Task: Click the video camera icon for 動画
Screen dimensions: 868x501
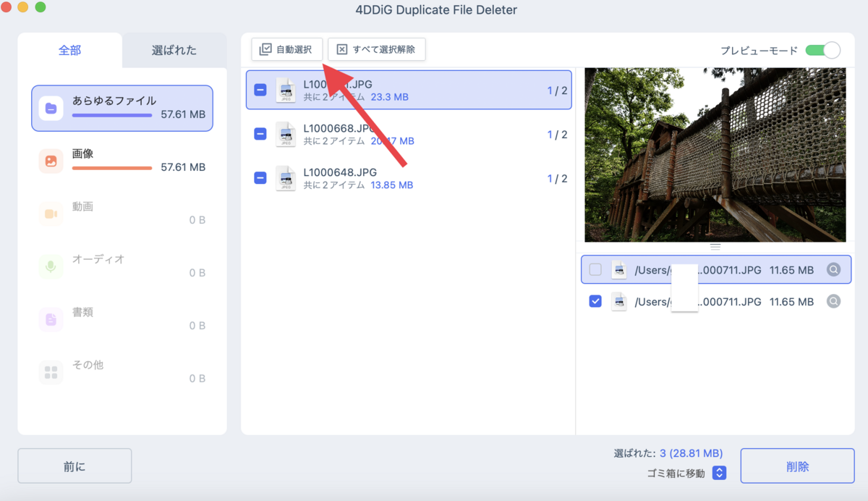Action: (51, 214)
